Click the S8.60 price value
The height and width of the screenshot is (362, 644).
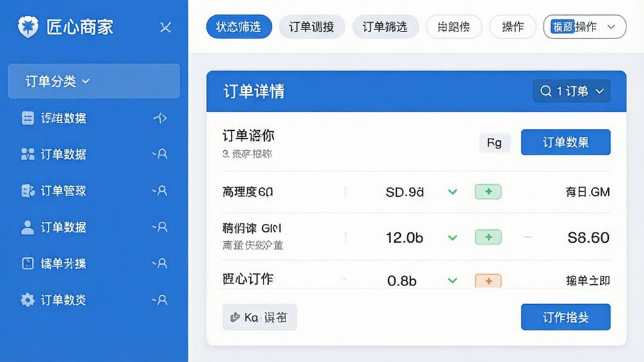[x=588, y=238]
